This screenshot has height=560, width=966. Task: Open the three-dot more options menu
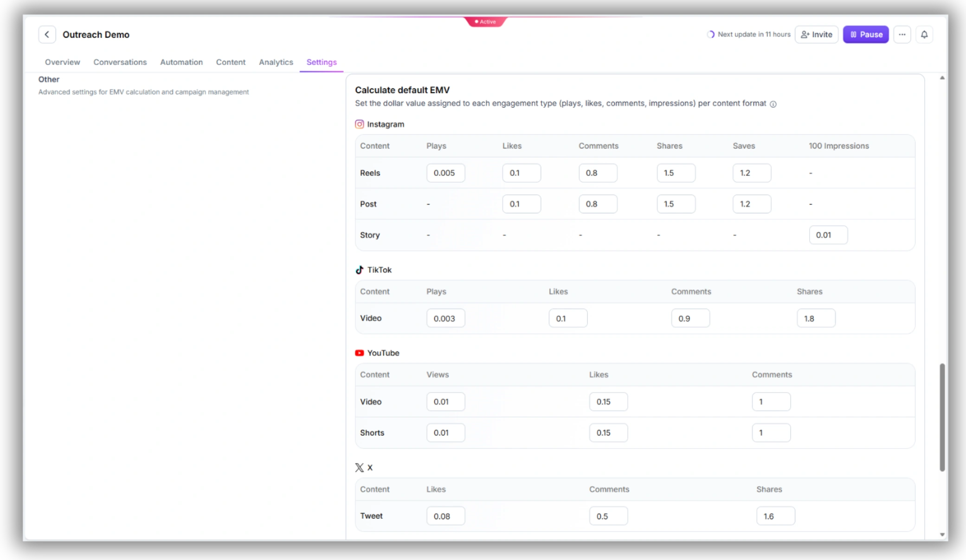[902, 34]
